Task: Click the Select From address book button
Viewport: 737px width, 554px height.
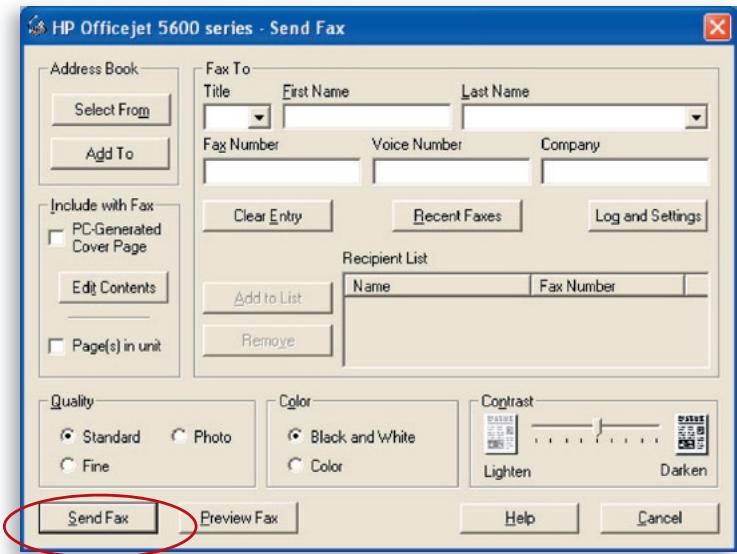Action: pos(111,109)
